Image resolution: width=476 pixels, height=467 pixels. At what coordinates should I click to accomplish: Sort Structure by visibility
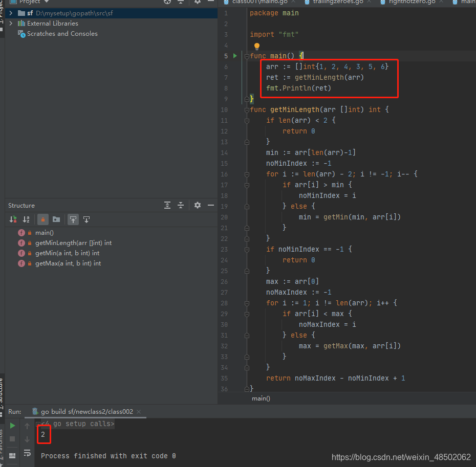(x=13, y=219)
